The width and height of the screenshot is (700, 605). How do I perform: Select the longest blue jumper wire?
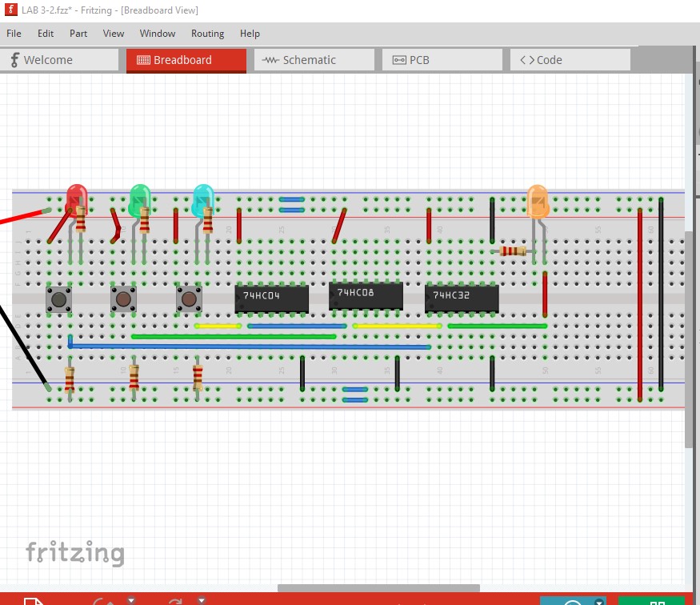coord(248,347)
